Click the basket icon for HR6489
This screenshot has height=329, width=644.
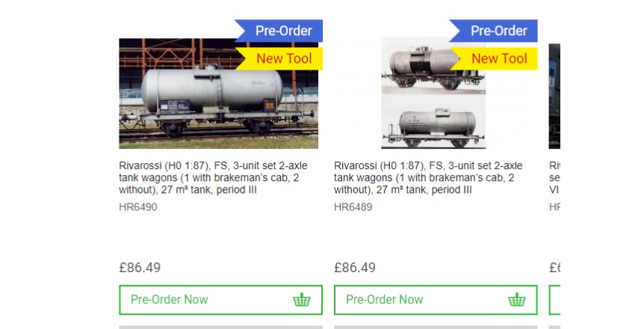(x=517, y=300)
